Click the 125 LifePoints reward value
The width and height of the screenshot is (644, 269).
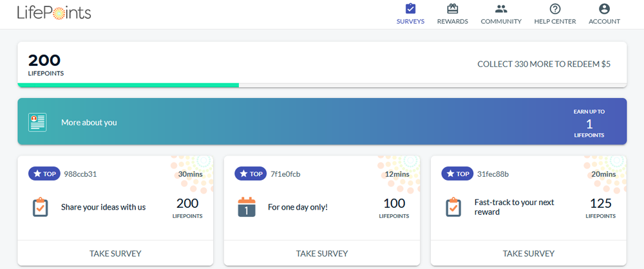pos(600,208)
